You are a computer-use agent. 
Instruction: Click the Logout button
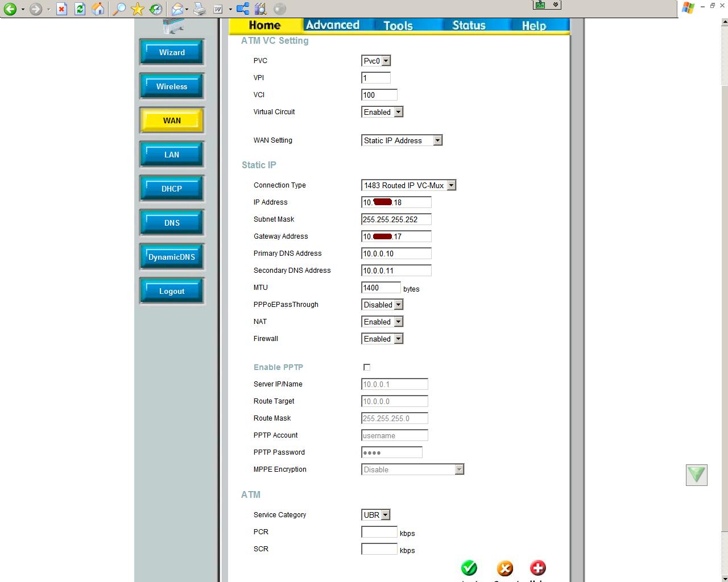tap(172, 291)
